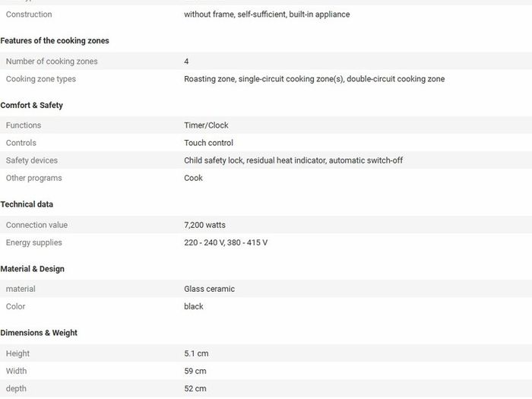The height and width of the screenshot is (399, 532).
Task: Click the cooking zones value 4
Action: click(186, 62)
